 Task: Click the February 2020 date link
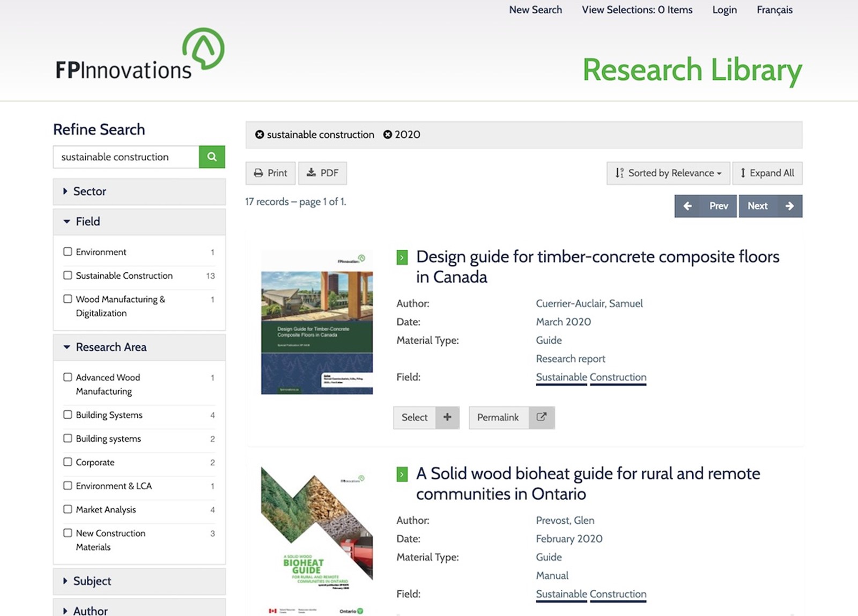(x=569, y=538)
